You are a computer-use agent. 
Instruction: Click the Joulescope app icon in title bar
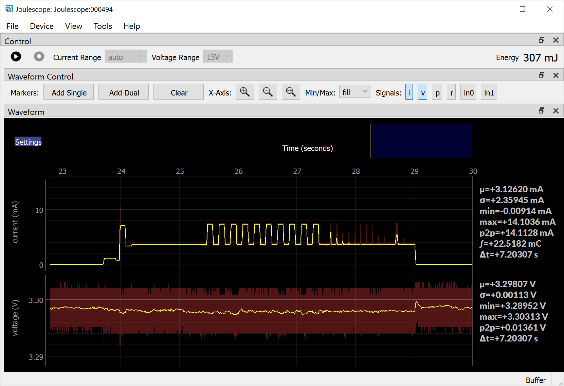tap(9, 9)
